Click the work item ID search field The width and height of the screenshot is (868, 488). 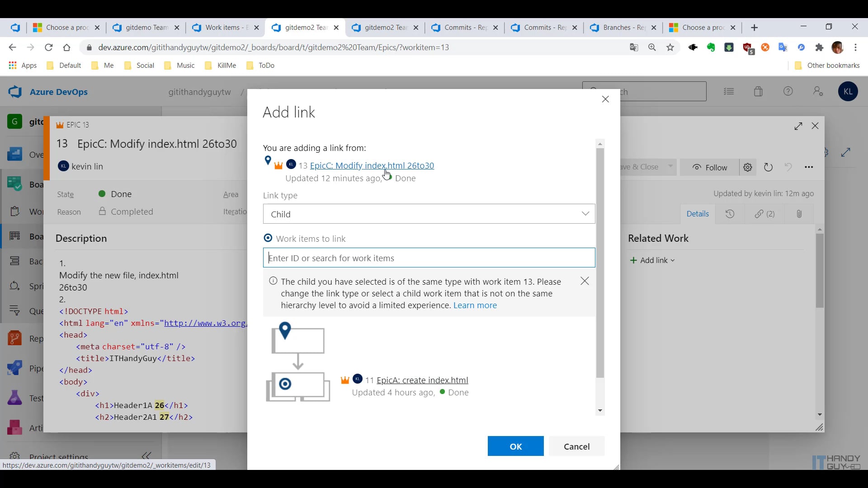coord(429,258)
